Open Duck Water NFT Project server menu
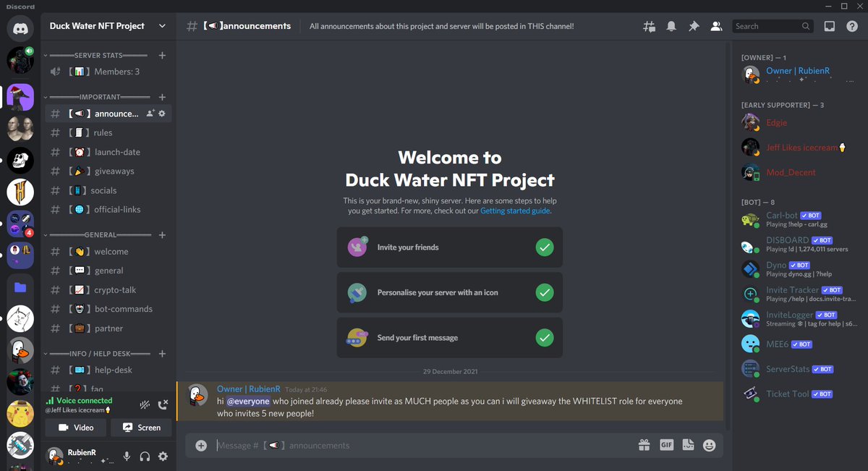 pos(108,26)
